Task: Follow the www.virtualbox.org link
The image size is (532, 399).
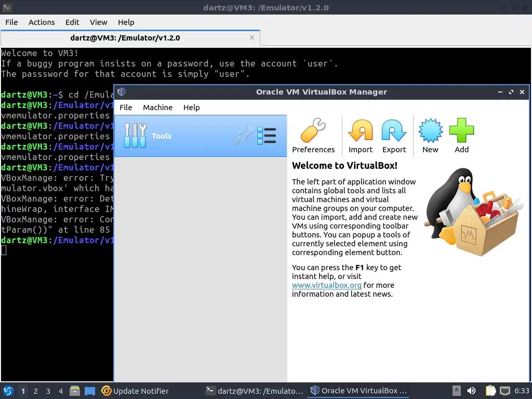Action: point(326,285)
